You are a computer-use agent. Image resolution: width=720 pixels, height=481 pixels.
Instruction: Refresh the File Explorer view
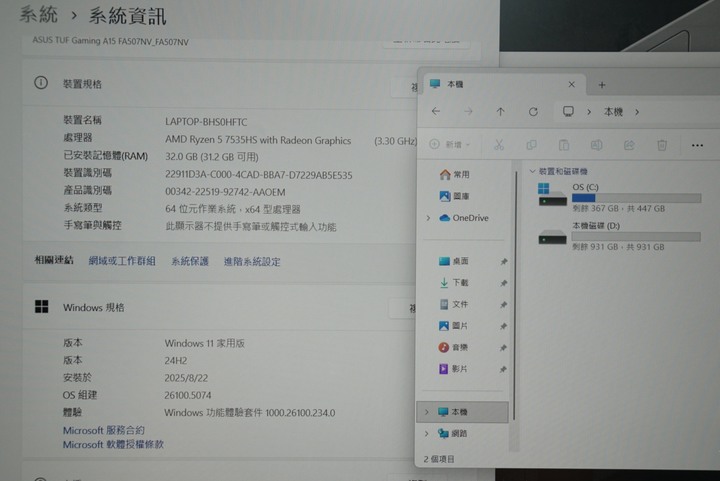click(x=533, y=112)
